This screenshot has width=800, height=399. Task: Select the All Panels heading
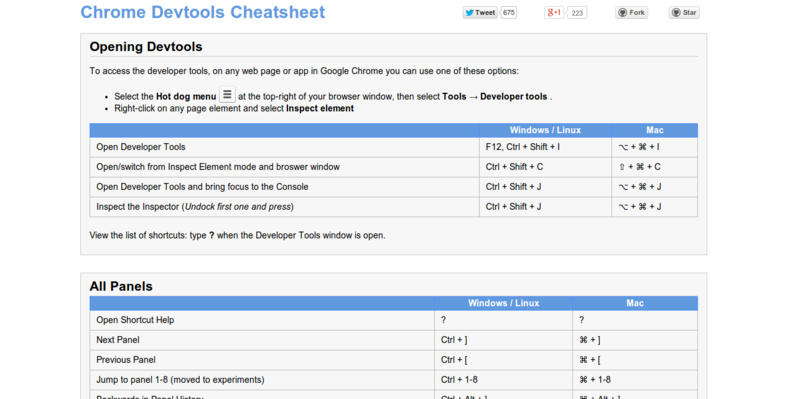[121, 286]
